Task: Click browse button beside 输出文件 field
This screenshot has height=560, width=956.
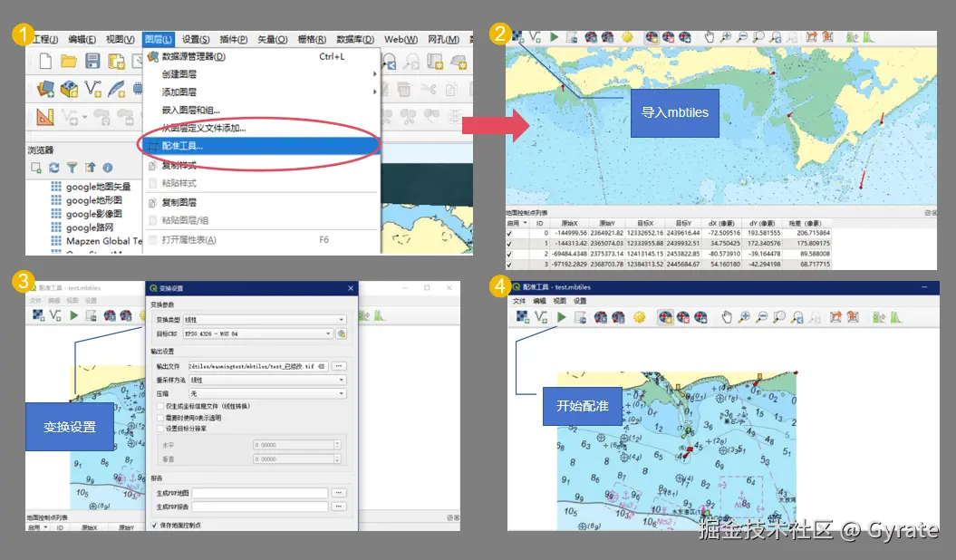Action: 338,366
